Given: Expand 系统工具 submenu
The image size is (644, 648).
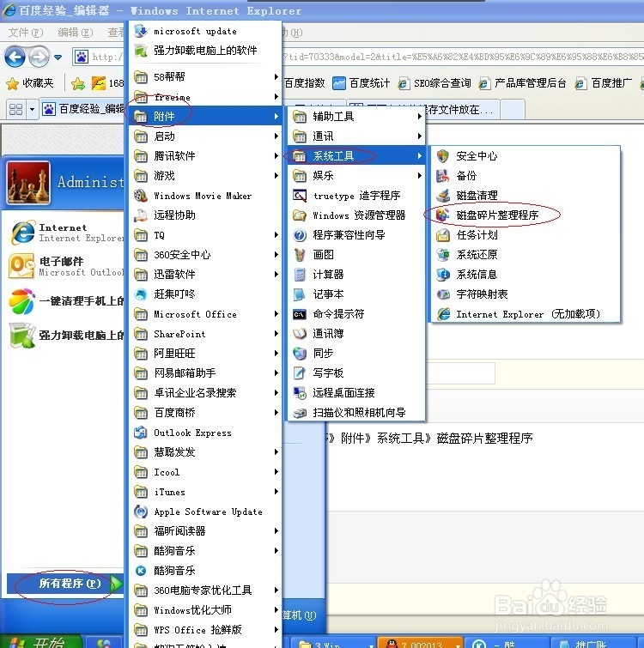Looking at the screenshot, I should pos(356,156).
